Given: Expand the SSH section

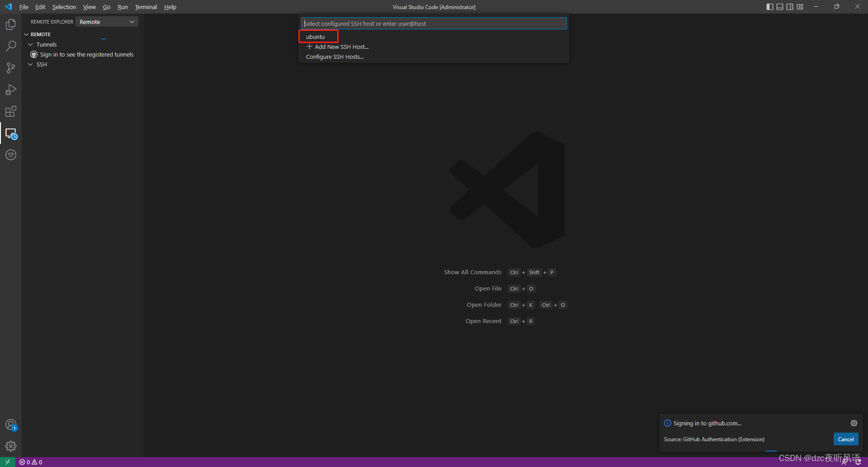Looking at the screenshot, I should [30, 64].
